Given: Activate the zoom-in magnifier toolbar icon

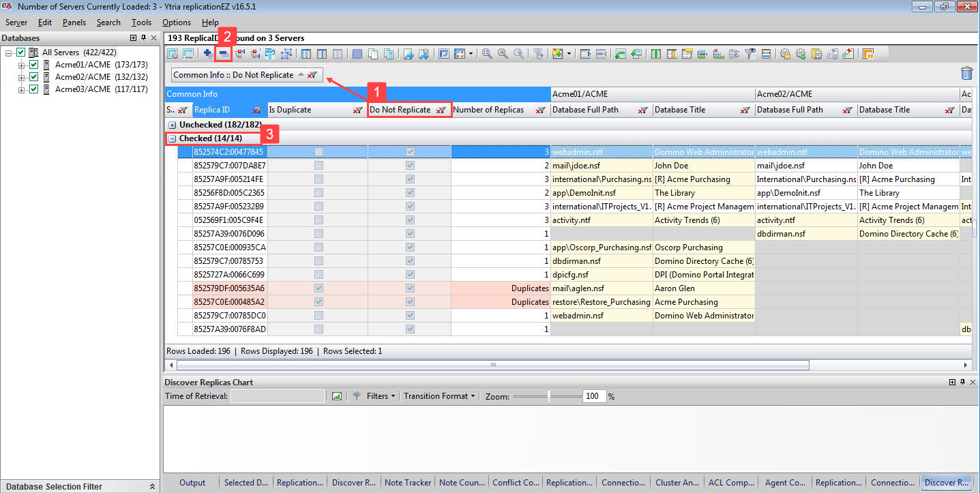Looking at the screenshot, I should [x=485, y=53].
